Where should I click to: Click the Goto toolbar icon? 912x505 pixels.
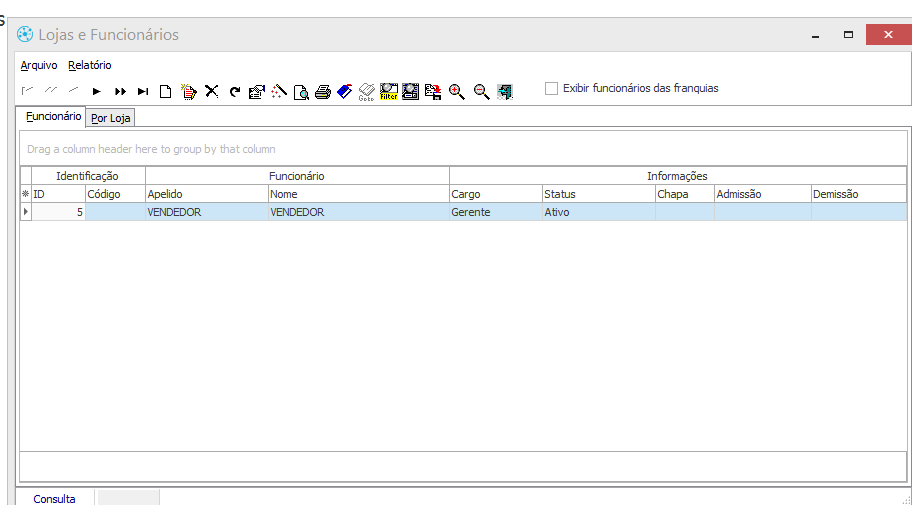(x=366, y=92)
